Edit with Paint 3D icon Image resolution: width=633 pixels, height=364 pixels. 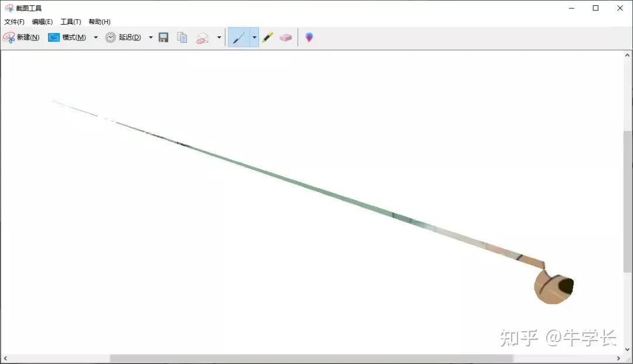pyautogui.click(x=309, y=38)
